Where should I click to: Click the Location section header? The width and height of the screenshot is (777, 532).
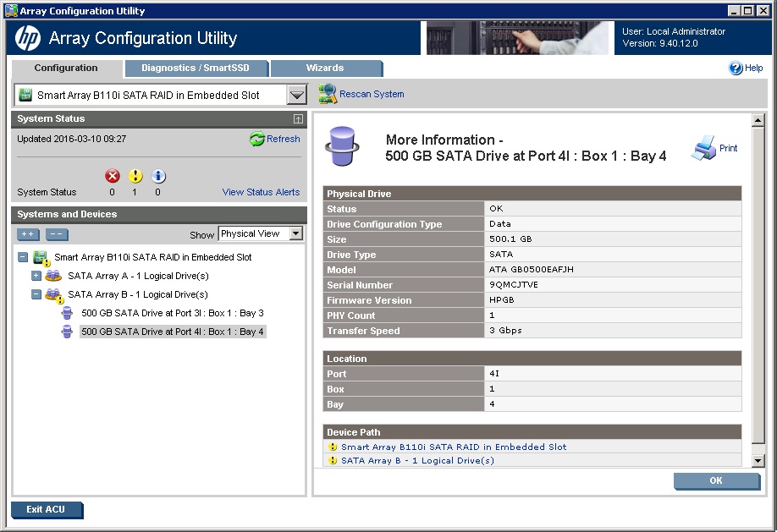click(x=532, y=359)
